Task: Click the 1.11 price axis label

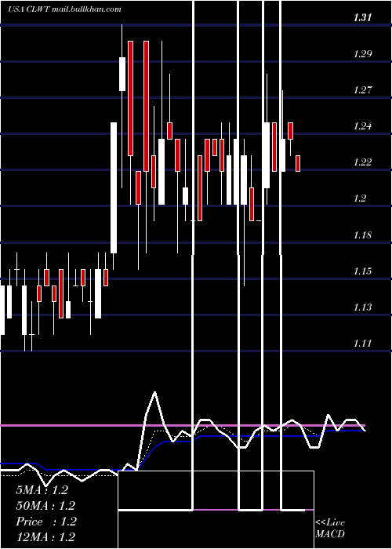Action: [362, 344]
